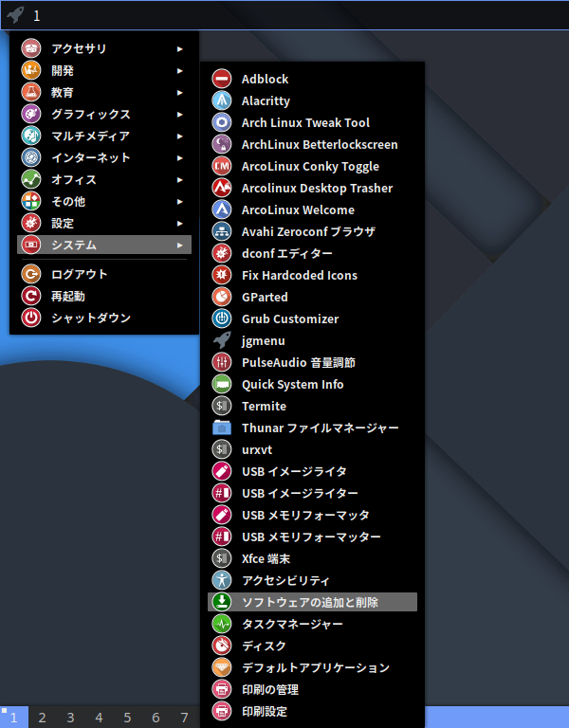The height and width of the screenshot is (728, 569).
Task: Click the rocket launcher icon in top panel
Action: [15, 15]
